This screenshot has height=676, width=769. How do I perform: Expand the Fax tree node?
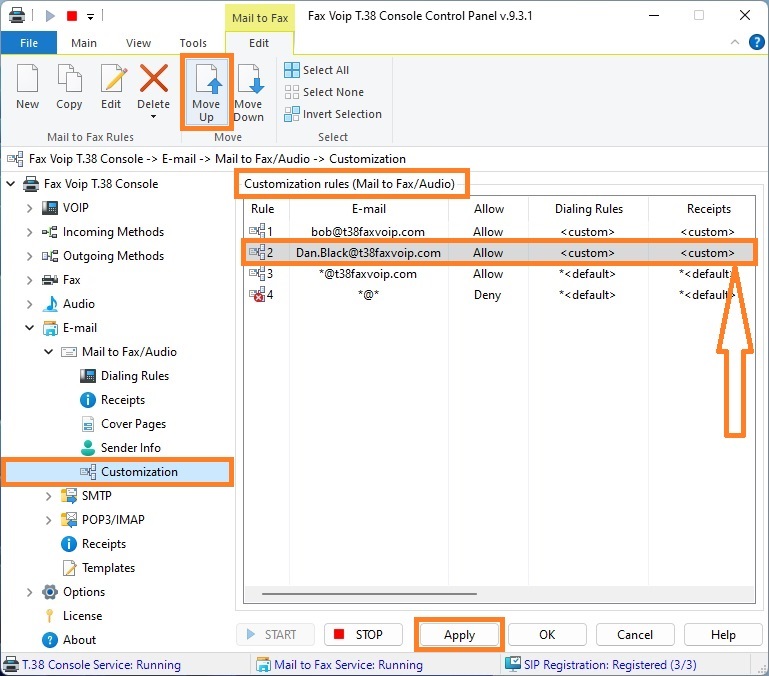(29, 280)
